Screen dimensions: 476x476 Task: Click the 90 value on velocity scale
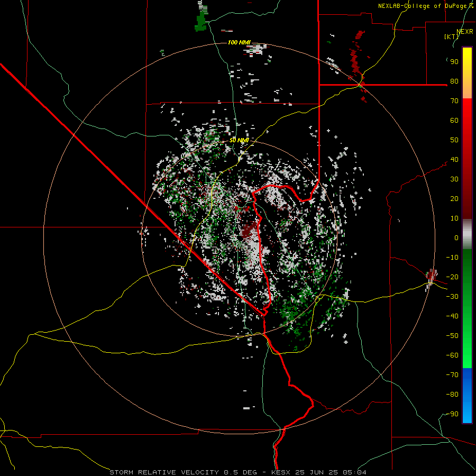[x=454, y=62]
